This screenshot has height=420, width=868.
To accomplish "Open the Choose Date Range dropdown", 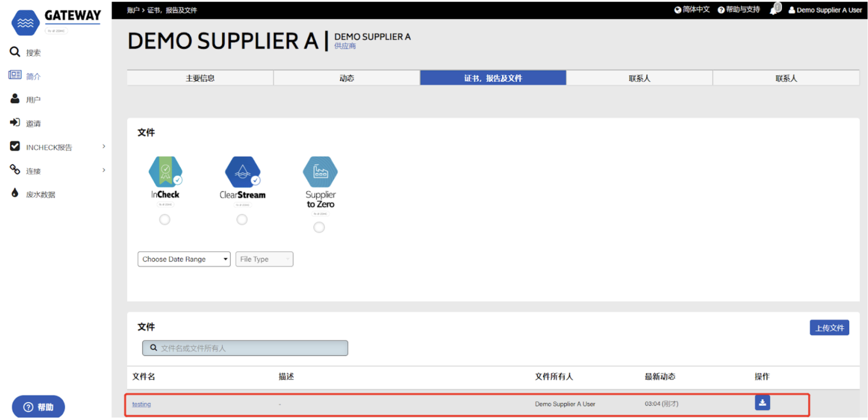I will (x=184, y=259).
